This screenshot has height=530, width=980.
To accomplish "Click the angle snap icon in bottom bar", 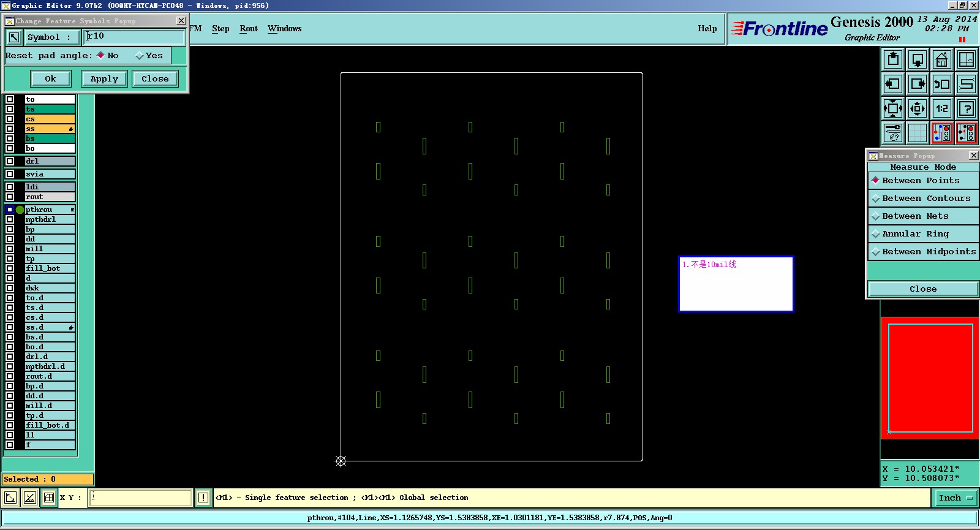I will (x=29, y=498).
